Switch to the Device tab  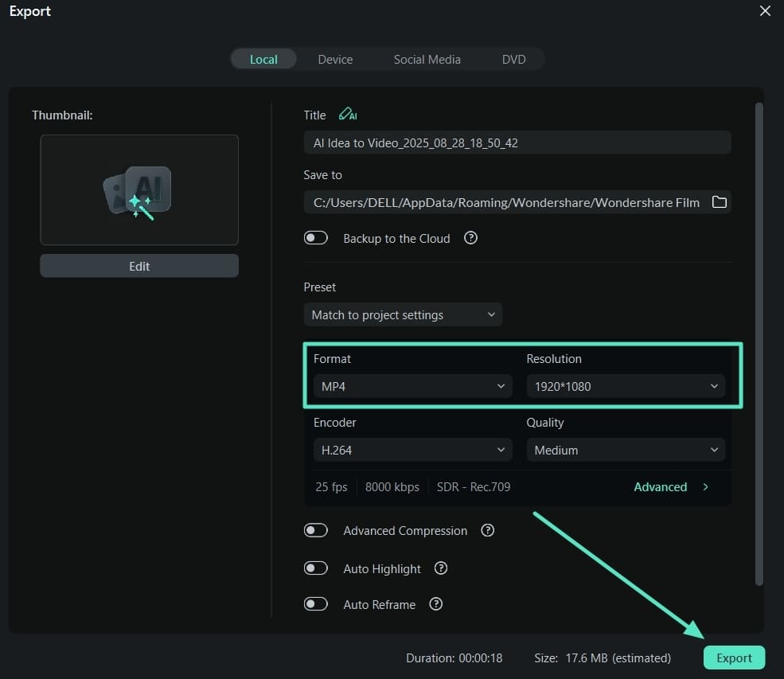[336, 60]
